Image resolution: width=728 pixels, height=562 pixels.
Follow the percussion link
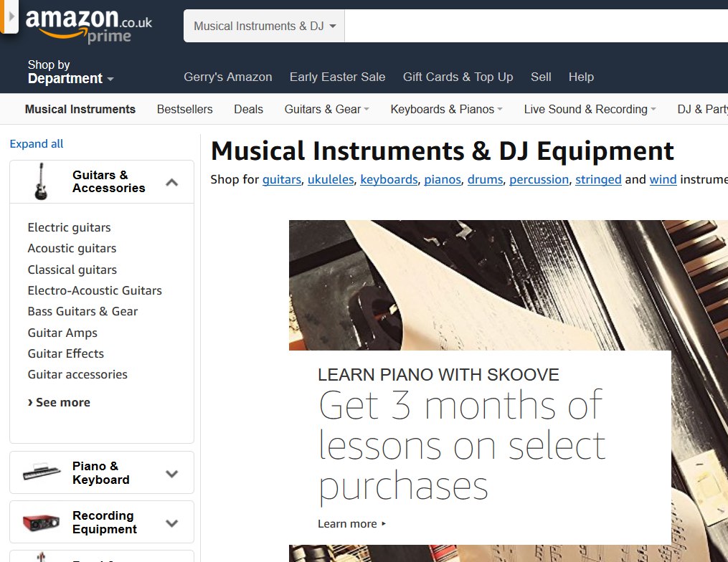tap(539, 180)
